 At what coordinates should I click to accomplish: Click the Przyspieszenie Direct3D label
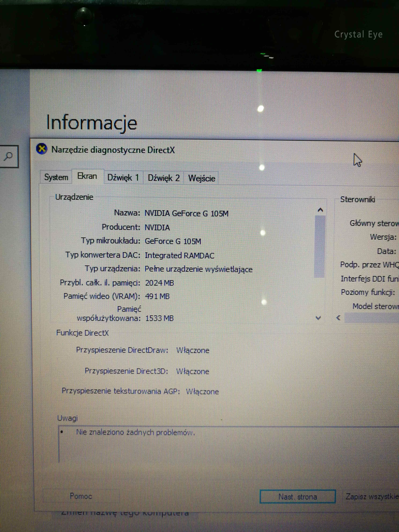pos(126,371)
